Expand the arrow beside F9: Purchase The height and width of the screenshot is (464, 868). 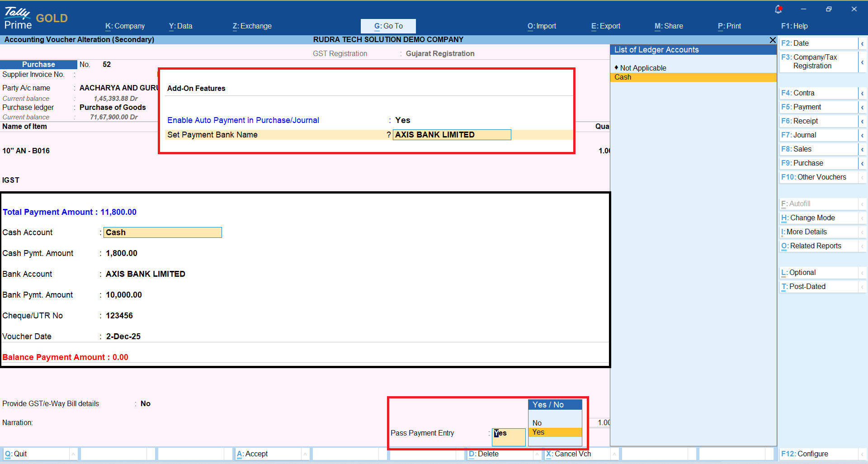pyautogui.click(x=862, y=163)
